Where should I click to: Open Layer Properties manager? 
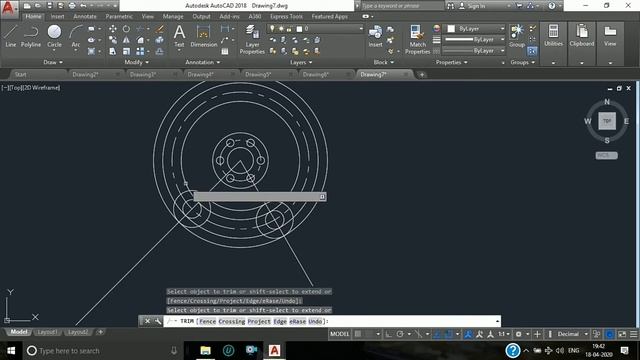tap(252, 39)
